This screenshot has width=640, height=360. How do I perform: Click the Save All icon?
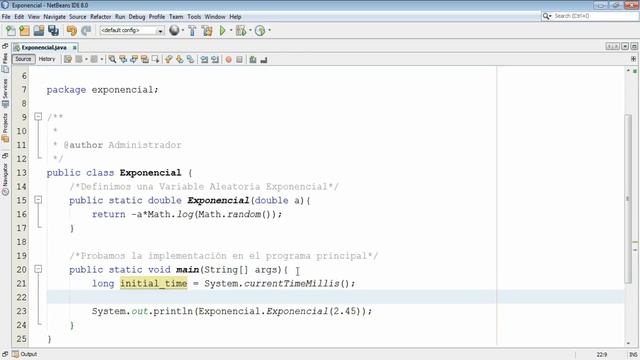click(x=53, y=31)
